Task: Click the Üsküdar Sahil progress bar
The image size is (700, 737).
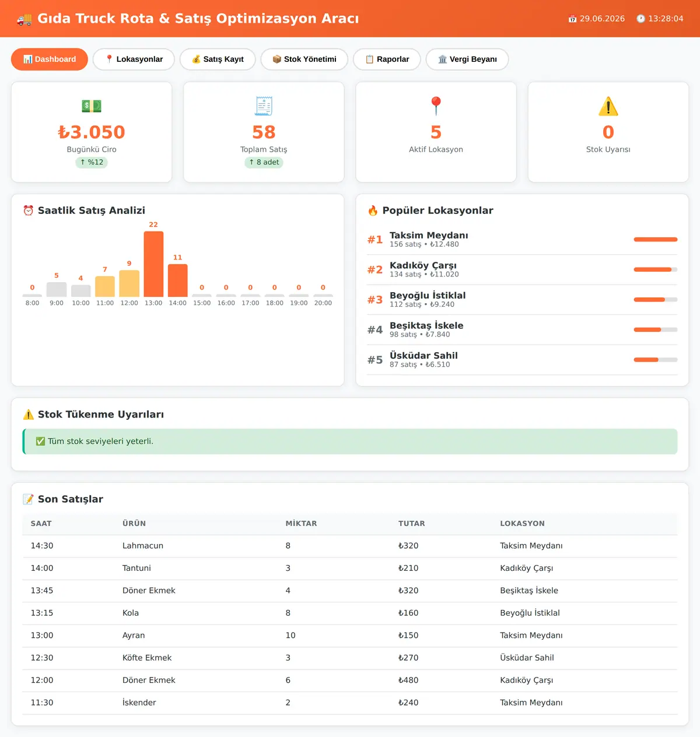Action: click(656, 360)
